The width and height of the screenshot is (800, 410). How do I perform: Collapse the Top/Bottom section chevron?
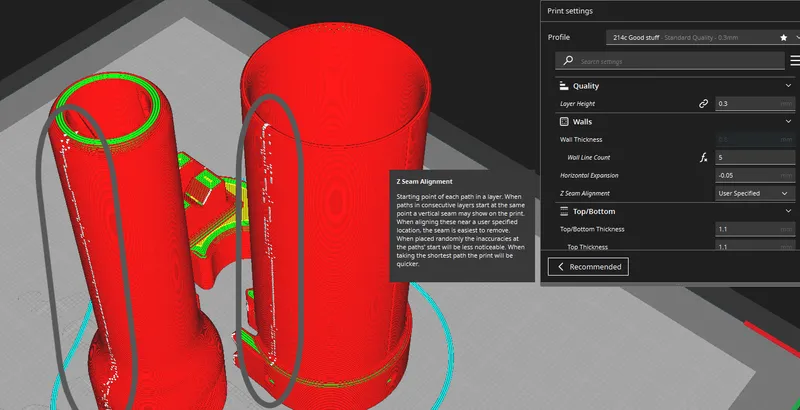pos(788,211)
